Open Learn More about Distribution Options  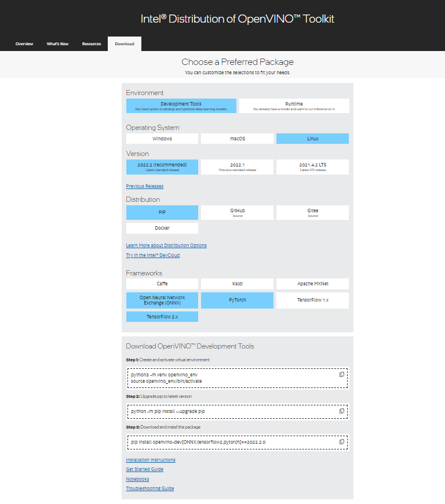pyautogui.click(x=166, y=245)
